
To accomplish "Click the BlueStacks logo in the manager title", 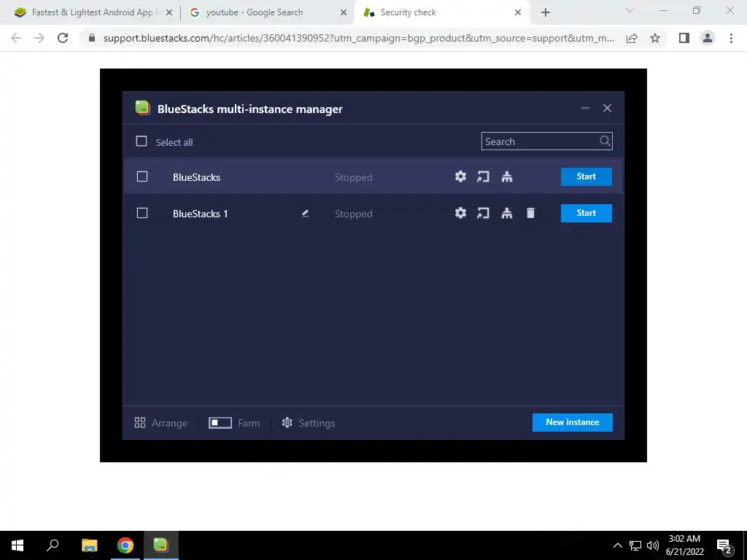I will pyautogui.click(x=142, y=108).
